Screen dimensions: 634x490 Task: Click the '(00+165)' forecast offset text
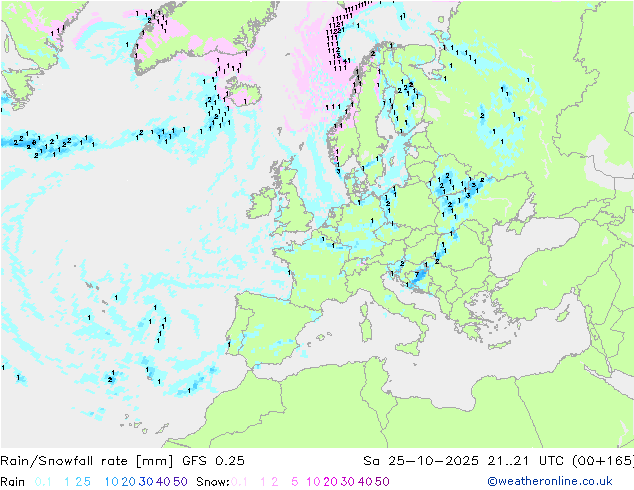point(602,461)
